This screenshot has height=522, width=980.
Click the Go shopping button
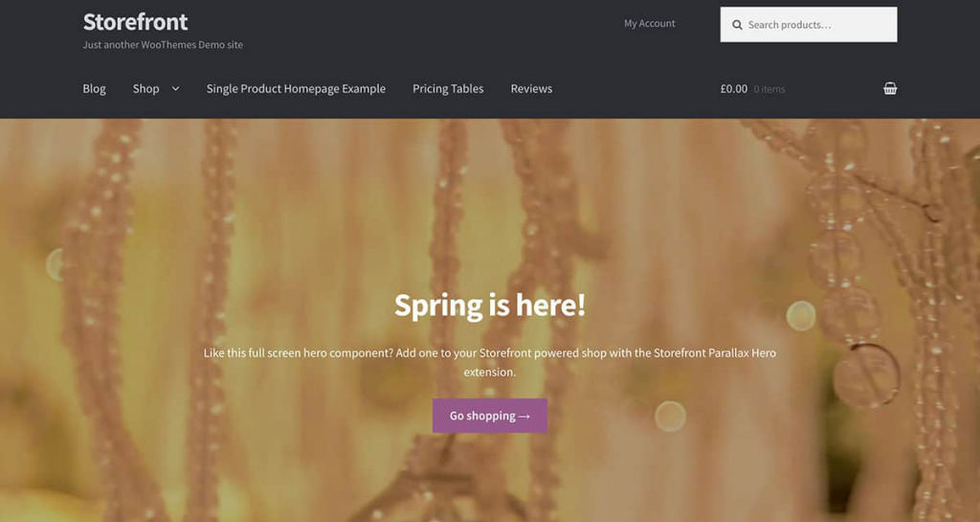490,416
